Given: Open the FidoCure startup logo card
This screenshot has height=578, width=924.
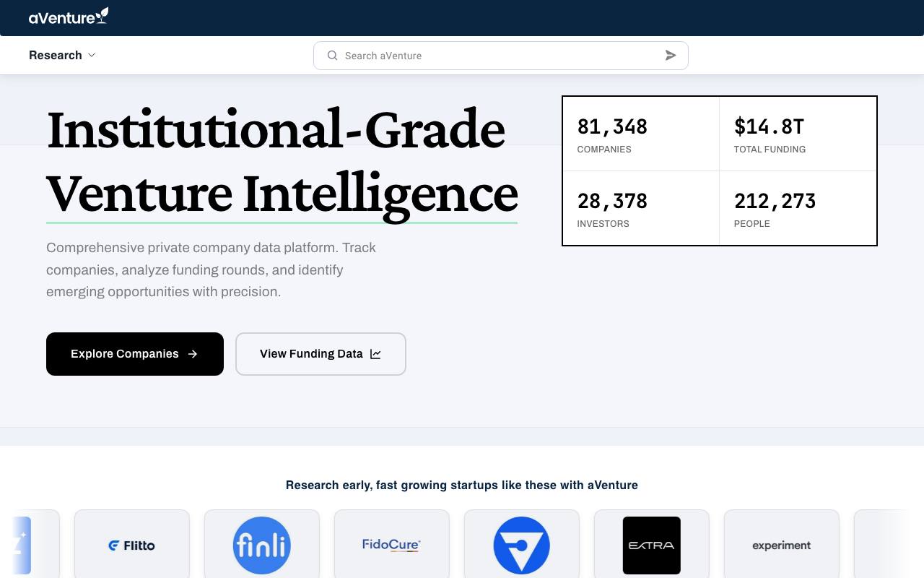Looking at the screenshot, I should 392,544.
